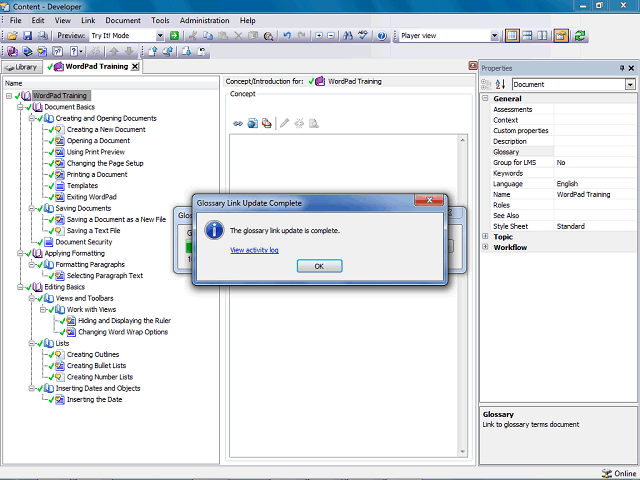Toggle Categorized view in Properties pane

[486, 84]
